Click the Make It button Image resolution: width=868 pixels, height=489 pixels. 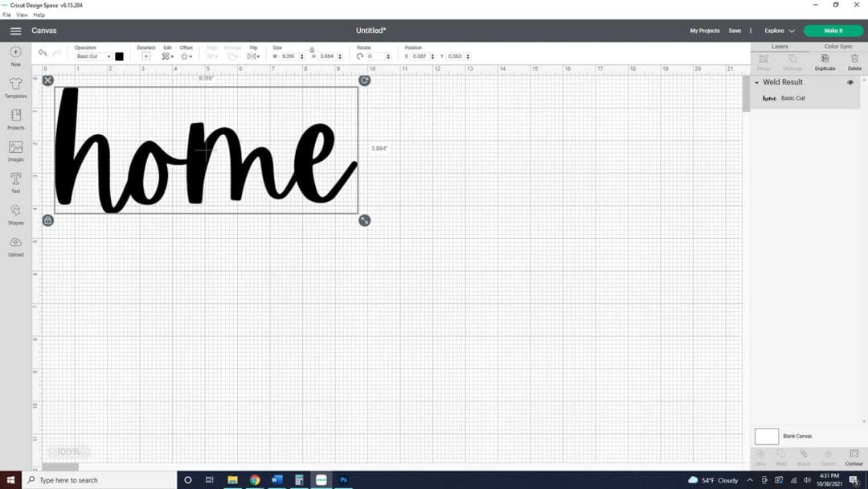click(x=833, y=31)
